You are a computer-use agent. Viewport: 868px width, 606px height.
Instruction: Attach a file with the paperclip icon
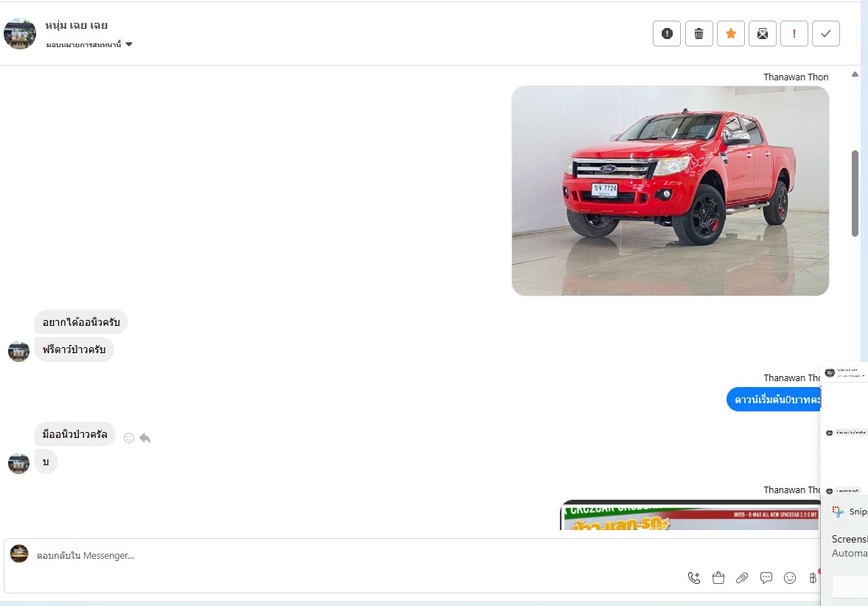pyautogui.click(x=742, y=578)
